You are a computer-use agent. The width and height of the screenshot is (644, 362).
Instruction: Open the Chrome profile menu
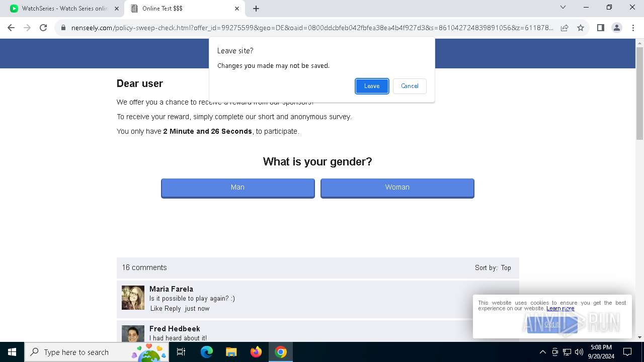(617, 28)
